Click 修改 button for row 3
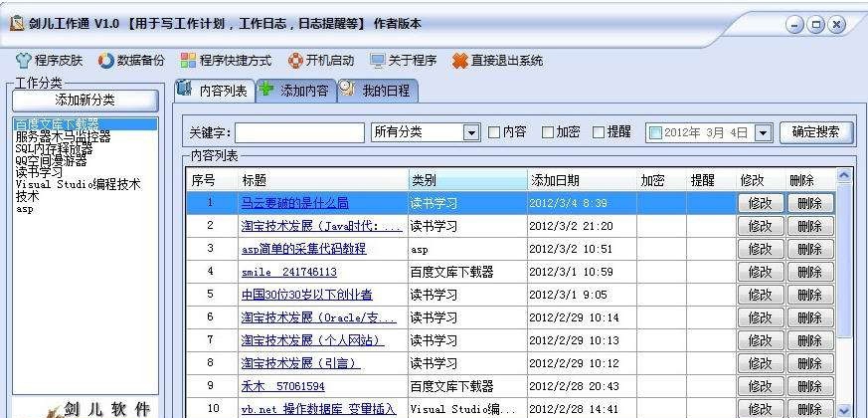This screenshot has width=868, height=418. (761, 249)
